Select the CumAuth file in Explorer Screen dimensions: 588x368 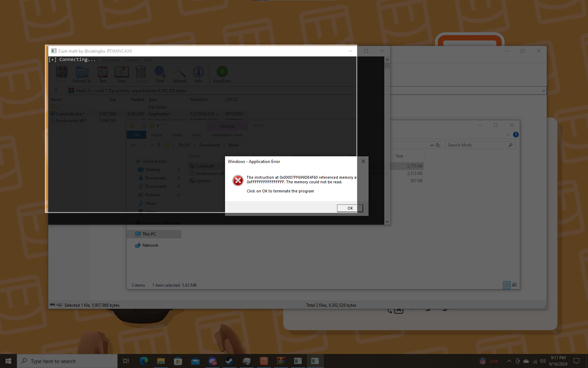click(x=205, y=166)
